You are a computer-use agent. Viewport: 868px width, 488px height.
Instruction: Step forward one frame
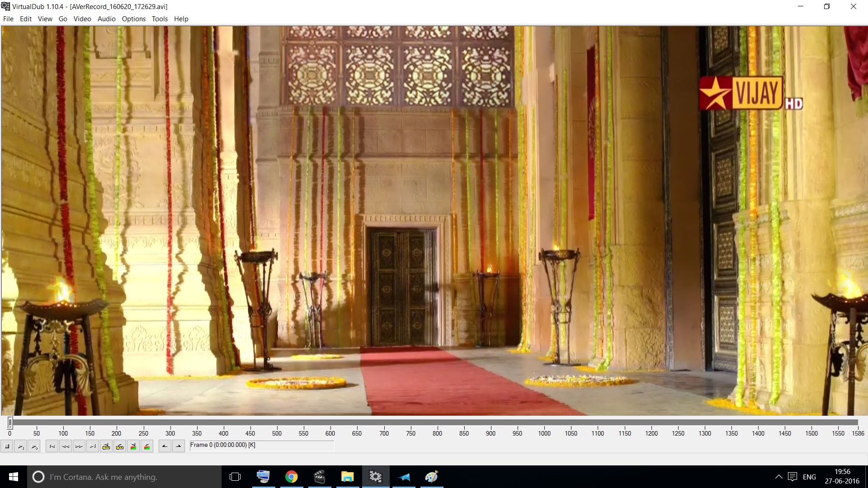[79, 446]
